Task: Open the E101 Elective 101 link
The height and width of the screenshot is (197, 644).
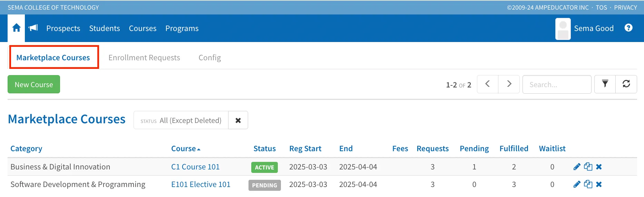Action: click(x=201, y=184)
